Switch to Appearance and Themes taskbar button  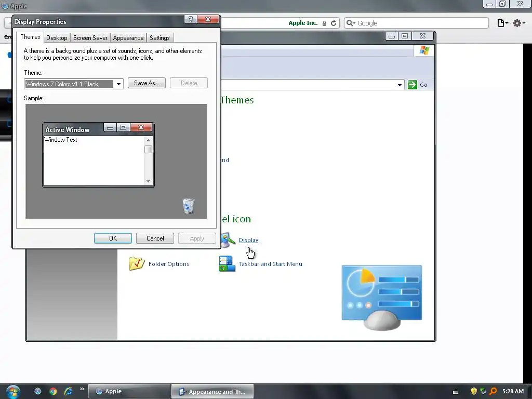212,392
